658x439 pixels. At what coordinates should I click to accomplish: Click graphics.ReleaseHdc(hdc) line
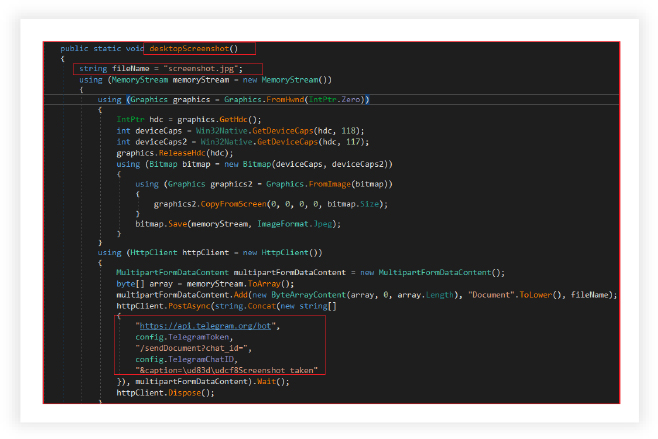[175, 153]
